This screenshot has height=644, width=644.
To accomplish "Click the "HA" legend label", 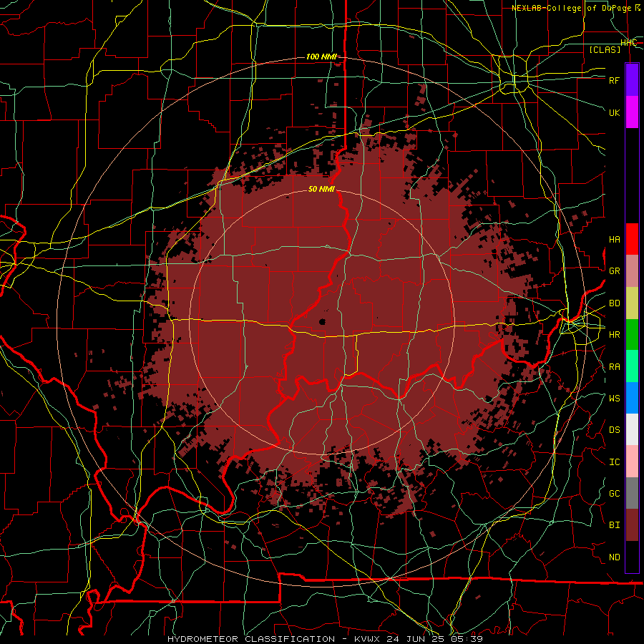I will 615,240.
